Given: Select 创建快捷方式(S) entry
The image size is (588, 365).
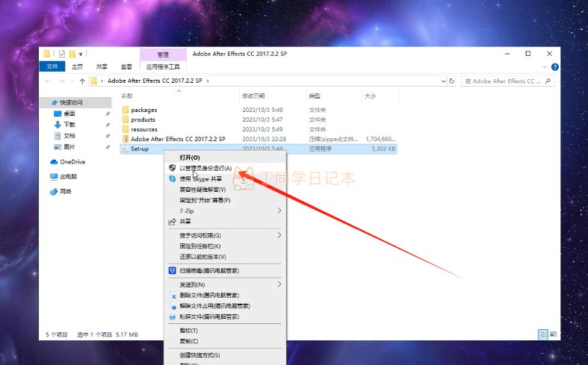Looking at the screenshot, I should 199,355.
